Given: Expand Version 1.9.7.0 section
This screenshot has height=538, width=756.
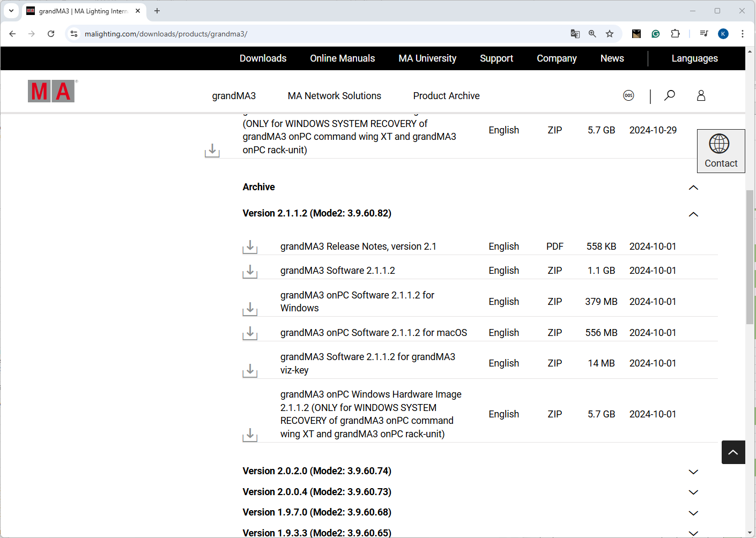Looking at the screenshot, I should pos(693,513).
